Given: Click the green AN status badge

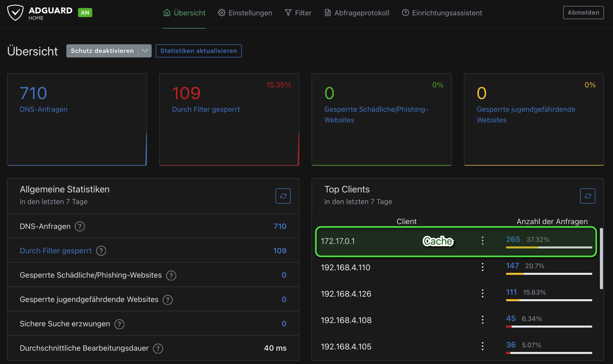Looking at the screenshot, I should (x=85, y=12).
